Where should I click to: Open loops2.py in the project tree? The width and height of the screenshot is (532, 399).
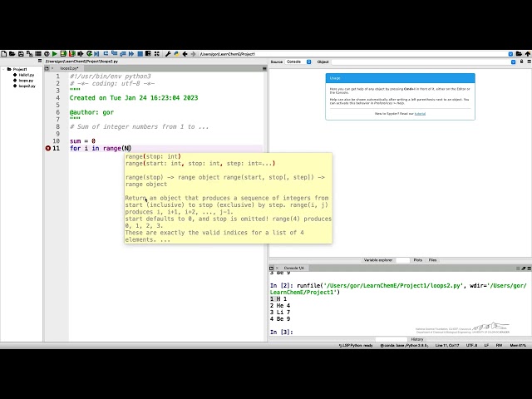click(27, 86)
